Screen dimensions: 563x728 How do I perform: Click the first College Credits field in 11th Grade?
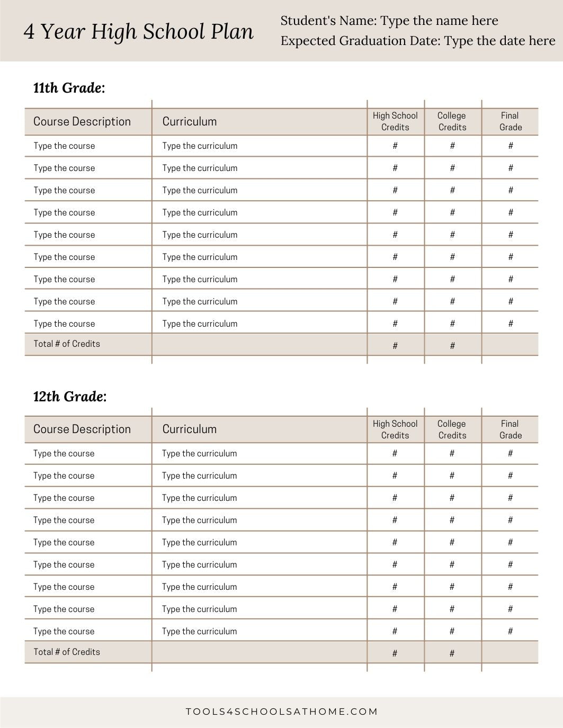pyautogui.click(x=452, y=146)
